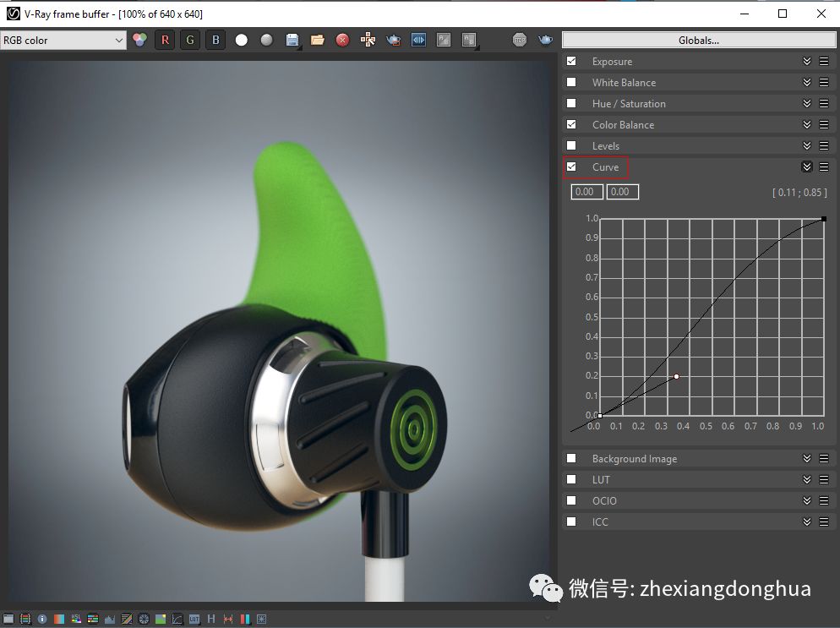840x628 pixels.
Task: Open the Color Balance options menu icon
Action: click(x=824, y=124)
